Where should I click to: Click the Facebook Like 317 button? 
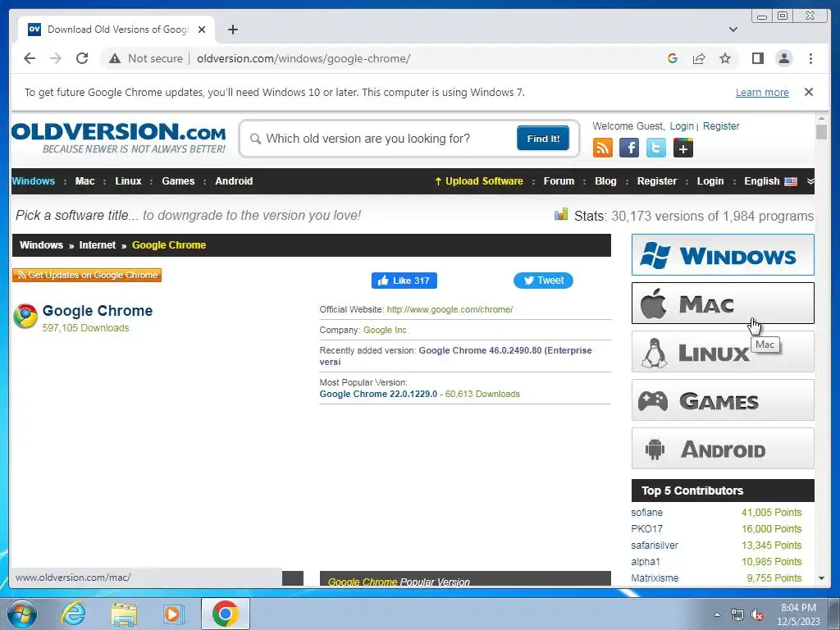pos(404,281)
